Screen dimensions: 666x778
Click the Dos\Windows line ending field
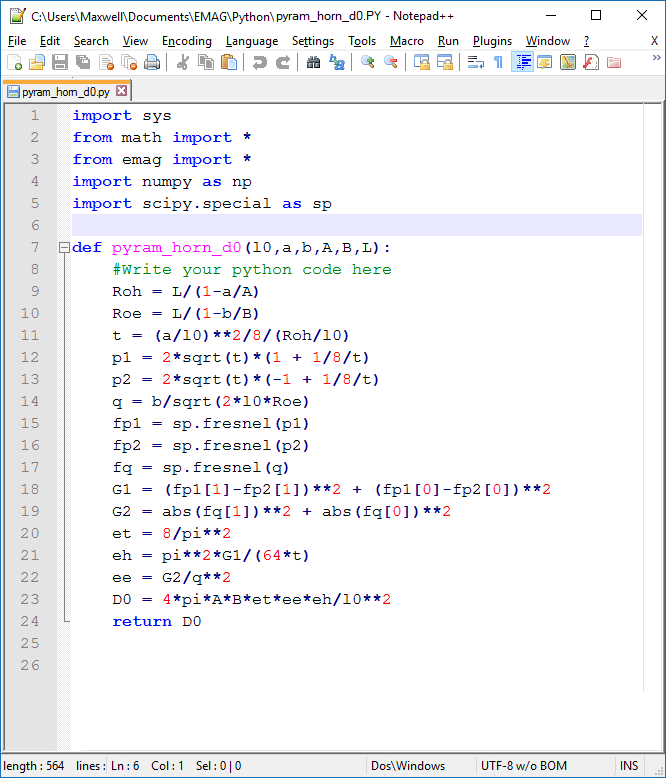[x=408, y=766]
